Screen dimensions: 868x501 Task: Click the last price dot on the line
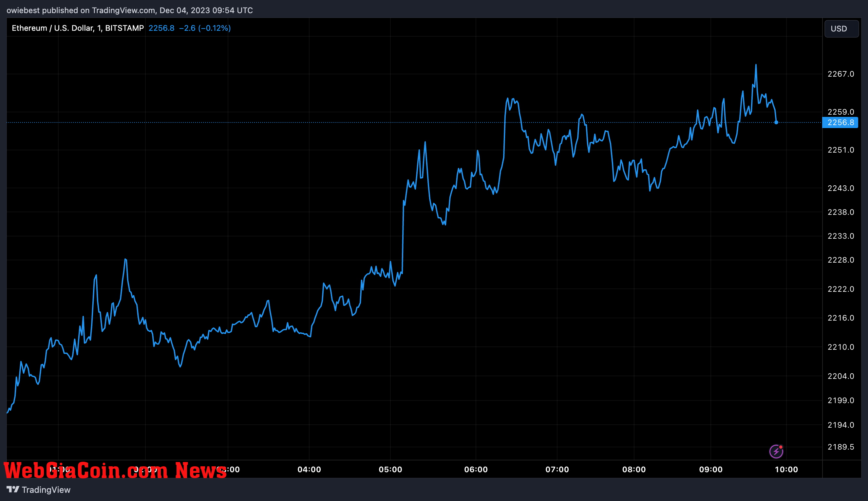pyautogui.click(x=776, y=122)
